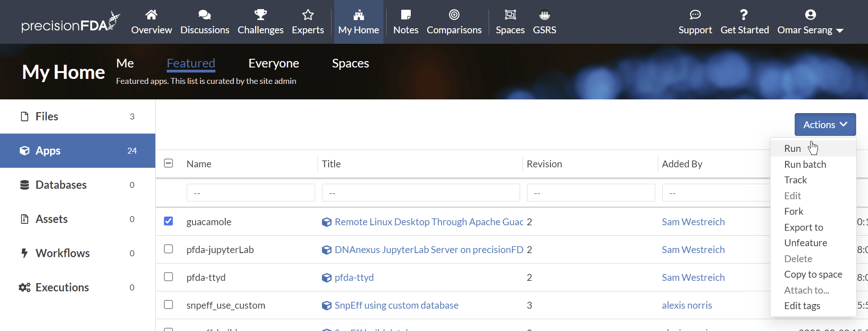Image resolution: width=868 pixels, height=331 pixels.
Task: Open Workflows in the sidebar
Action: [x=62, y=253]
